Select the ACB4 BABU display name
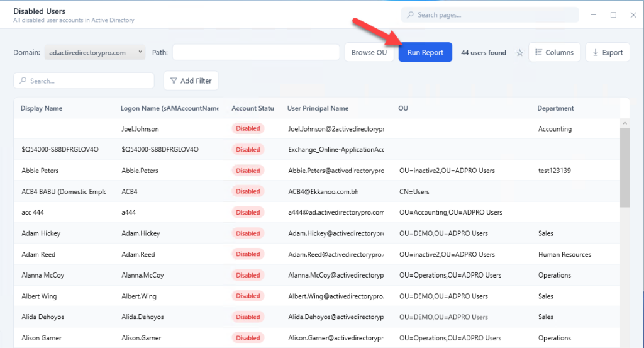 coord(64,191)
